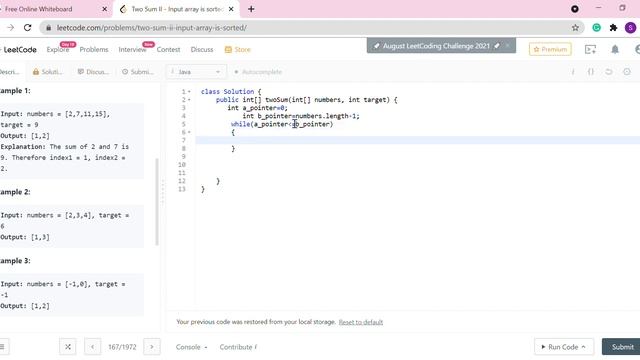Open the Explore menu
Screen dimensions: 640x360
pyautogui.click(x=58, y=49)
